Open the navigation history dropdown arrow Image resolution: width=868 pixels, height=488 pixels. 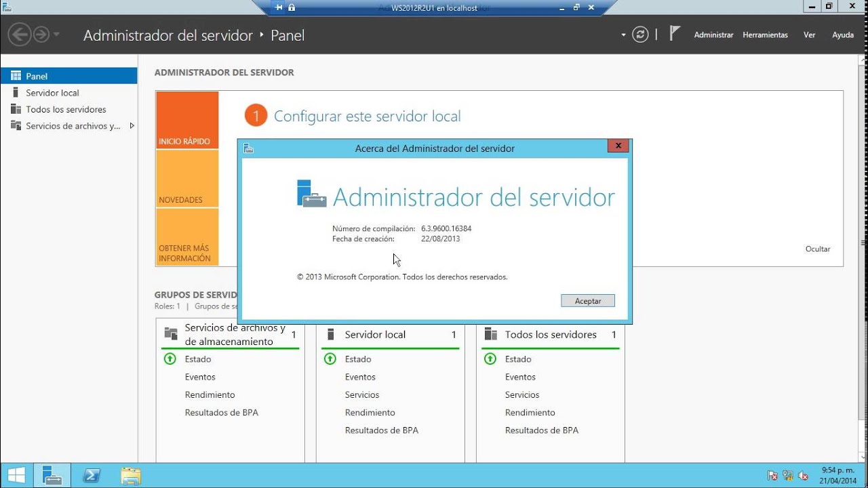point(56,35)
